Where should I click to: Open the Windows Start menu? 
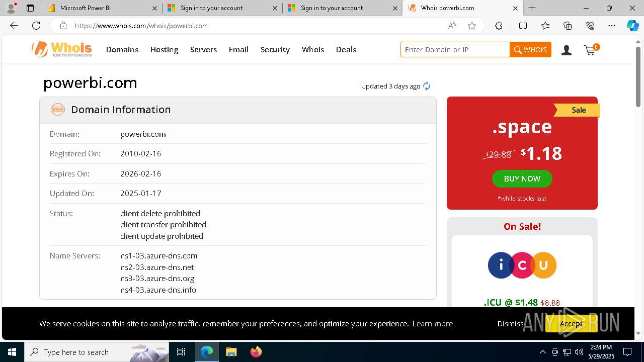point(12,352)
